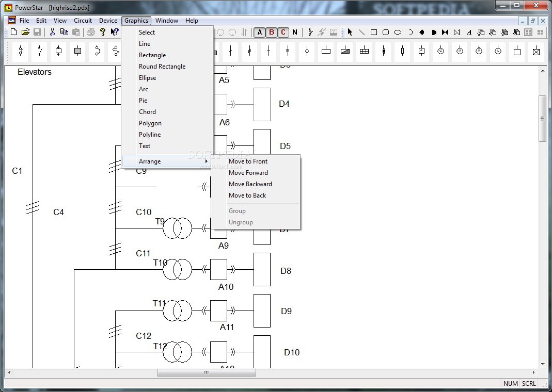Click the horizontal scrollbar thumb
Viewport: 552px width, 392px height.
(207, 373)
